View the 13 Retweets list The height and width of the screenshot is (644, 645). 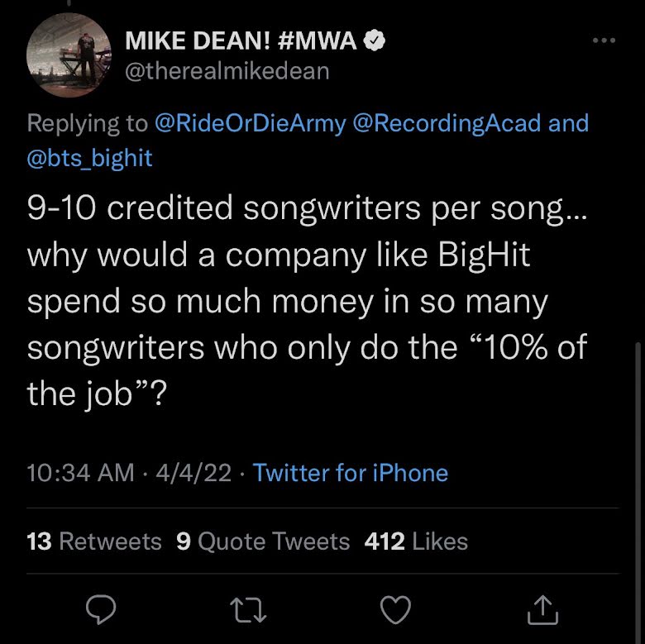pyautogui.click(x=94, y=541)
